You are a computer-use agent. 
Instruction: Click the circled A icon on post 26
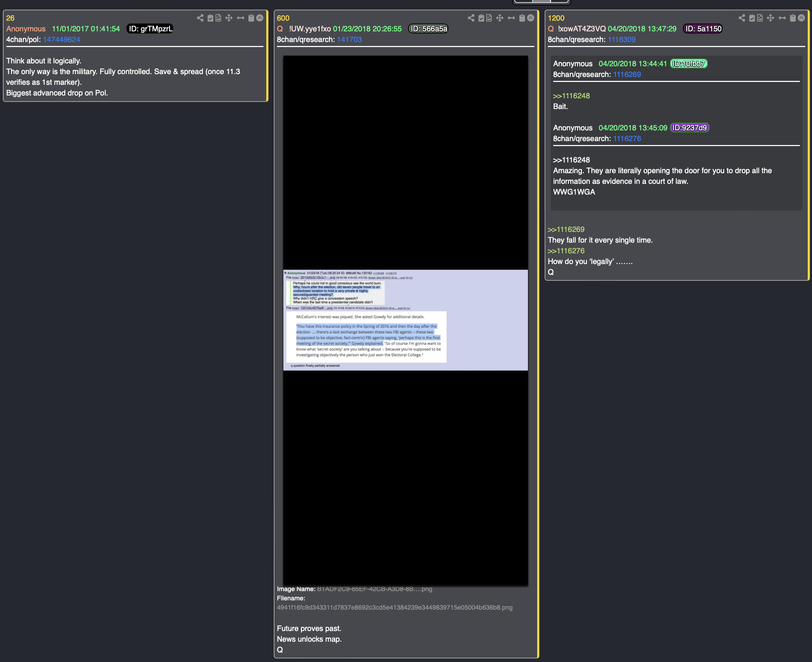click(x=260, y=18)
